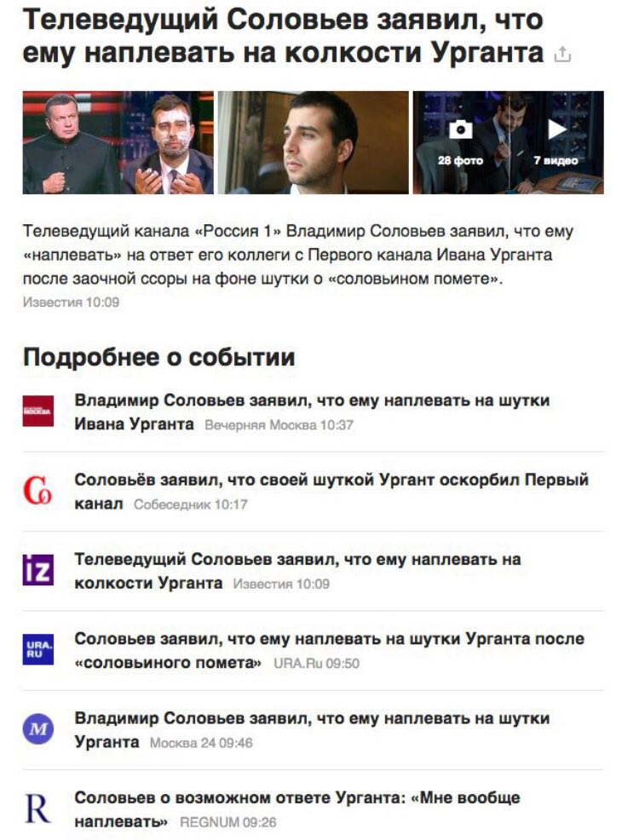
Task: Open URA.Ru article about «соловьиного помета»
Action: (x=330, y=650)
